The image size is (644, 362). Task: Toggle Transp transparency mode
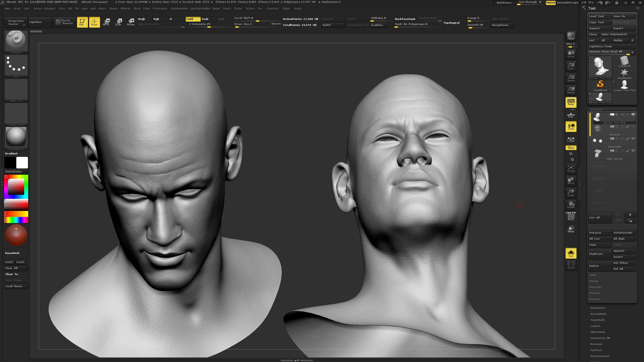(x=571, y=229)
